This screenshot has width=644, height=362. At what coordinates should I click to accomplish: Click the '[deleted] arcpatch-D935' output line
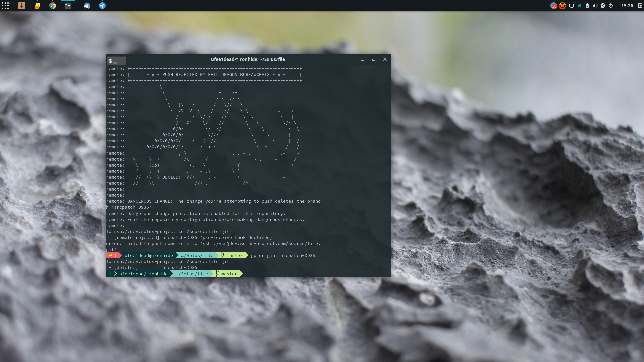coord(153,268)
